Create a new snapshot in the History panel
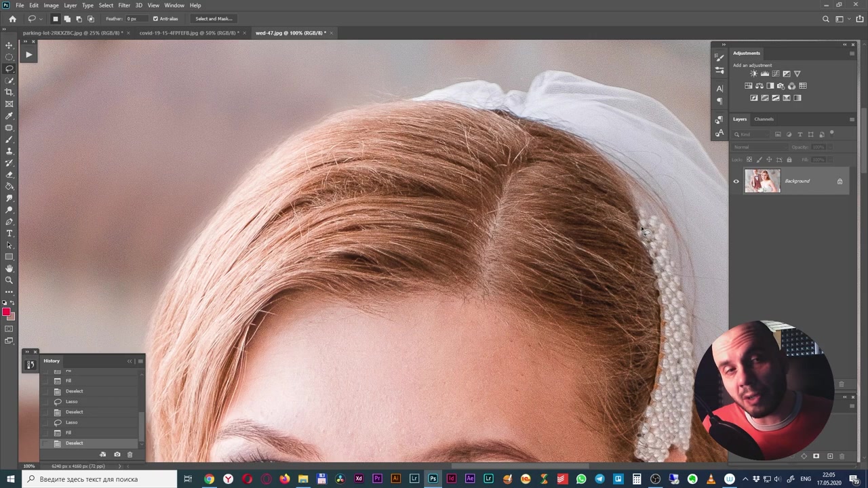Screen dimensions: 868x488 tap(117, 454)
